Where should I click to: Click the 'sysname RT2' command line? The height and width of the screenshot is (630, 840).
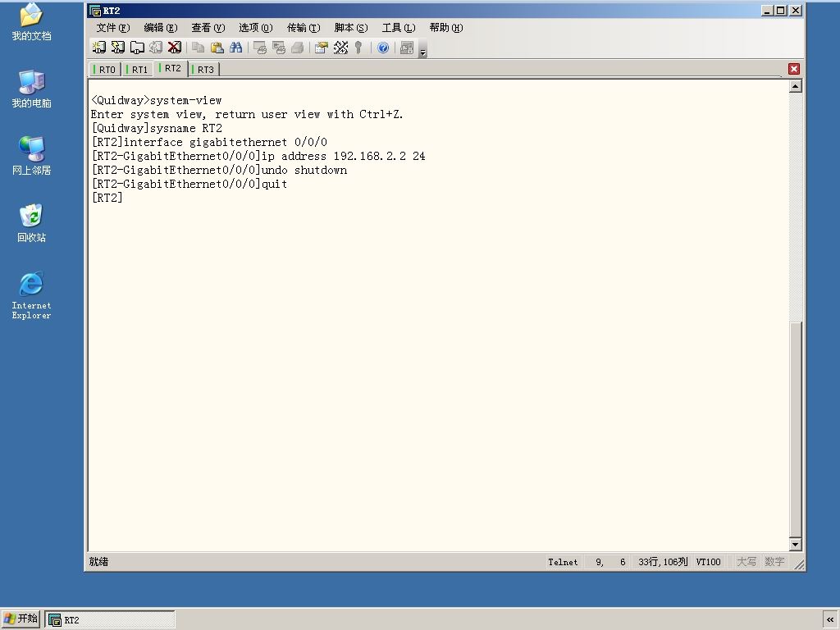pos(157,128)
